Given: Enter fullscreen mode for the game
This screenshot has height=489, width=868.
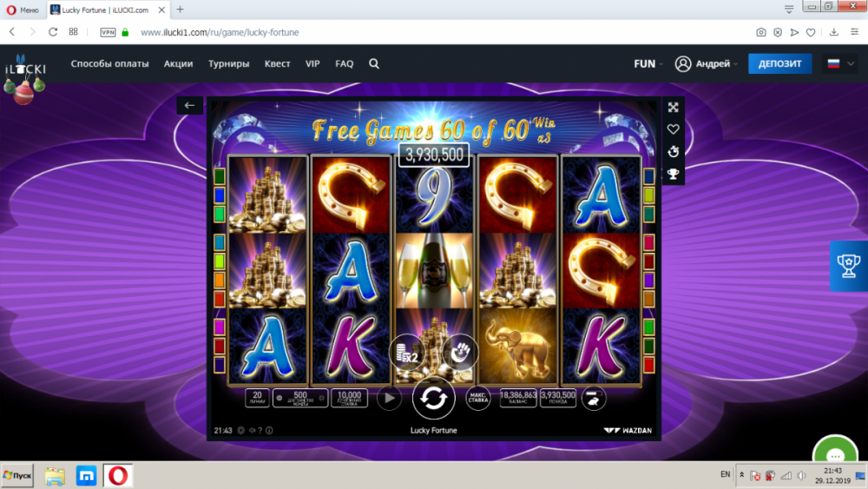Looking at the screenshot, I should [x=674, y=108].
